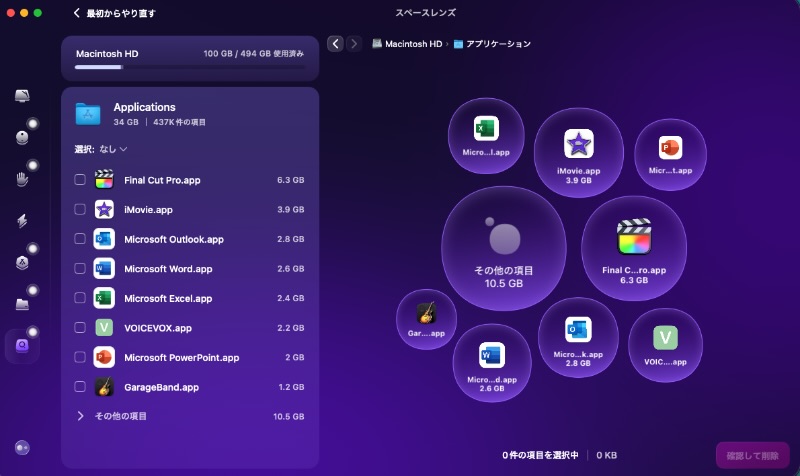Click the 10.5 GB value of その他の項目 row
The height and width of the screenshot is (476, 800).
tap(289, 416)
